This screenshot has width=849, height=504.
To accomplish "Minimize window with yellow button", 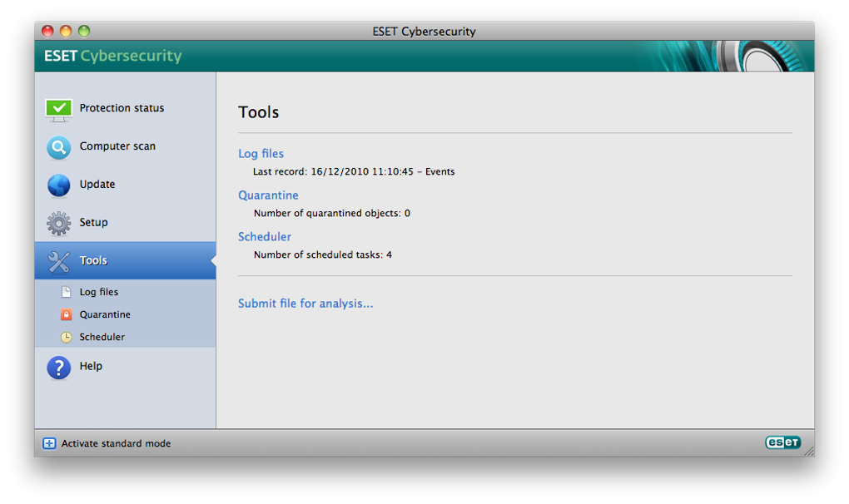I will point(66,31).
